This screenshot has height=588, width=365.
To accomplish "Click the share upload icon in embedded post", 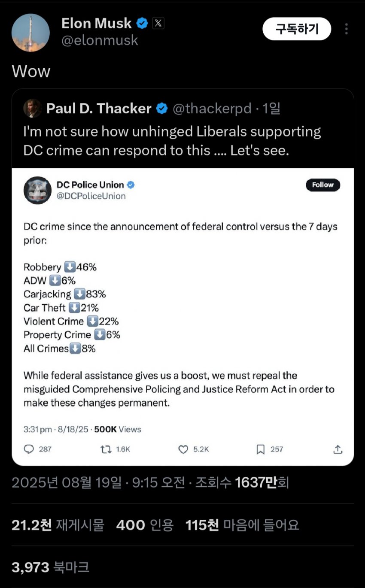I will point(338,449).
